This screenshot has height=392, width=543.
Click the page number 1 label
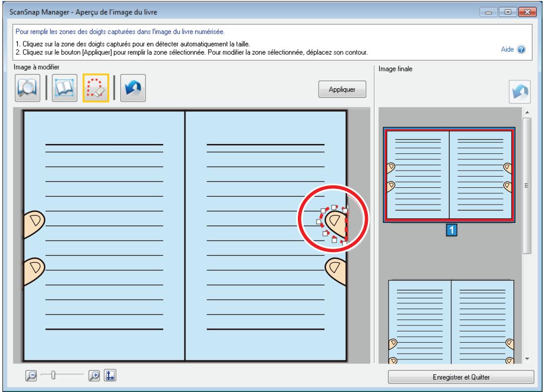452,230
